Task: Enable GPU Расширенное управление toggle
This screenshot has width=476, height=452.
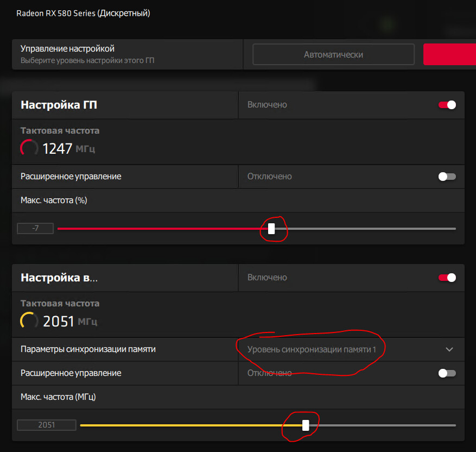Action: pyautogui.click(x=447, y=177)
